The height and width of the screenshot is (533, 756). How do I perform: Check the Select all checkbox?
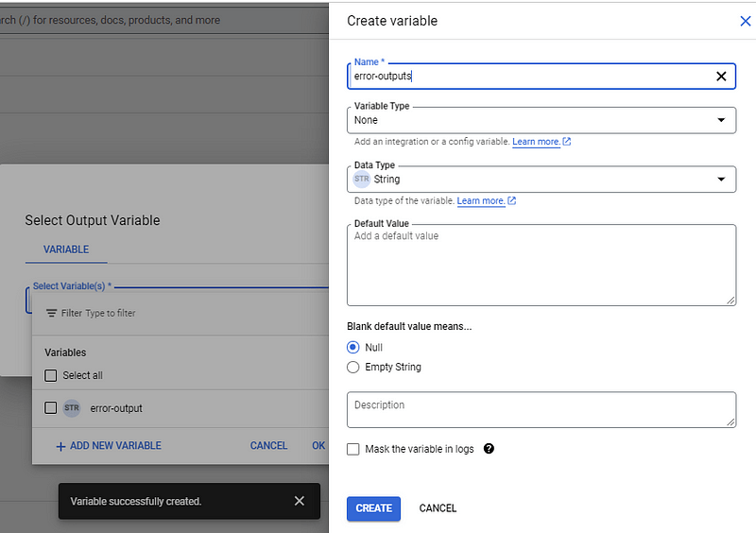point(51,375)
